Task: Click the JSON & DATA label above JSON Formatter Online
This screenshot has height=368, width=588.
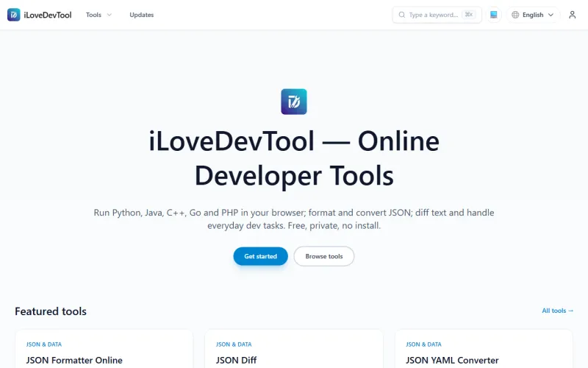Action: 44,344
